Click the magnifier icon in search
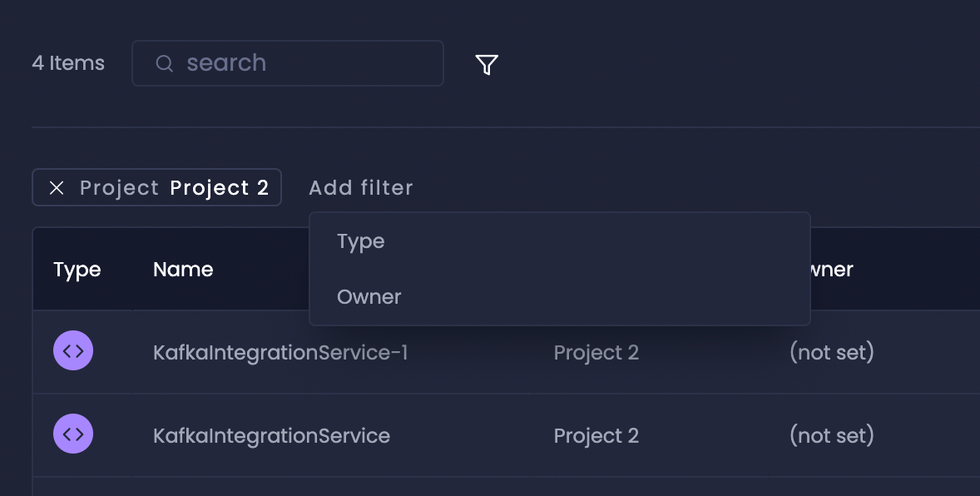This screenshot has width=980, height=496. 165,63
